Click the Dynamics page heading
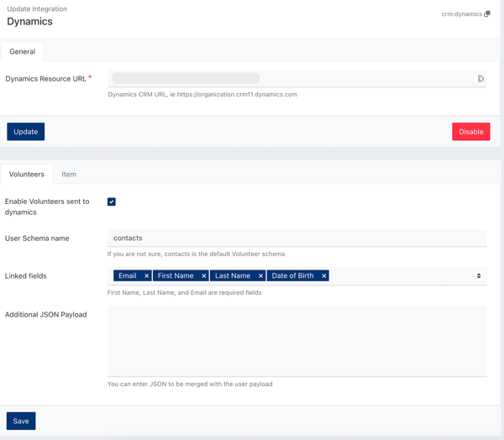The width and height of the screenshot is (504, 440). (x=29, y=22)
